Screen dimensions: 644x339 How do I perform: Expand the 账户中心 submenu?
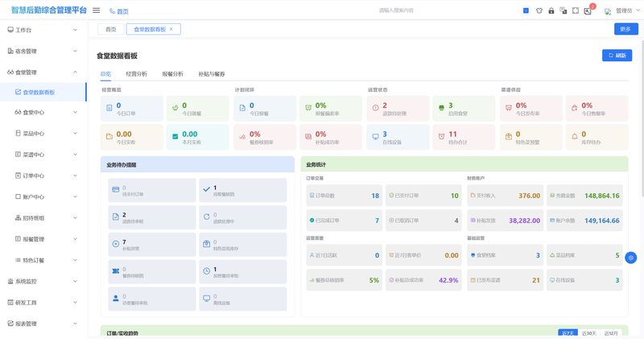43,196
